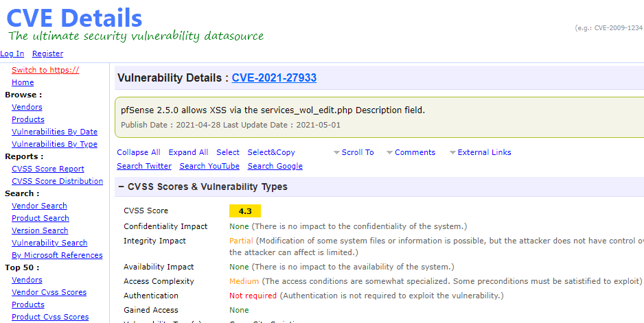Browse Vulnerabilities By Date
644x323 pixels.
coord(54,132)
